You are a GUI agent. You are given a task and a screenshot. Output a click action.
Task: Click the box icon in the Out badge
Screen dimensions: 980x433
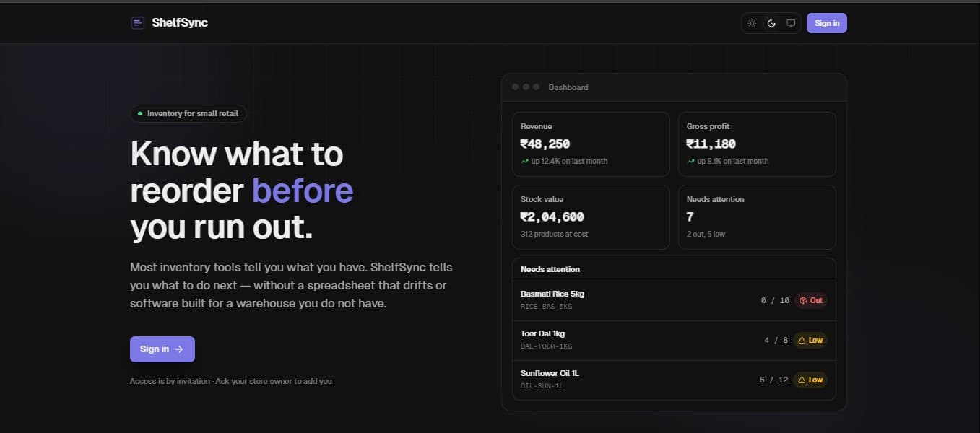pos(802,300)
